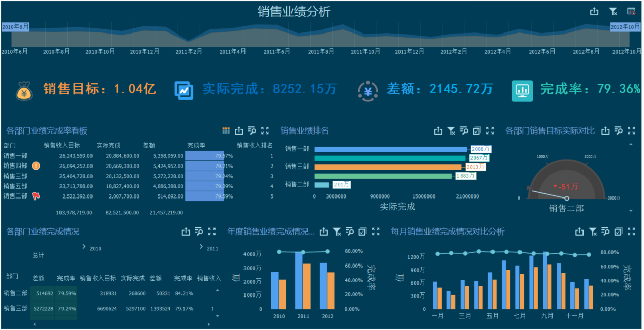Open list-search icon in 各部门业绩完成情况 panel

click(x=199, y=232)
